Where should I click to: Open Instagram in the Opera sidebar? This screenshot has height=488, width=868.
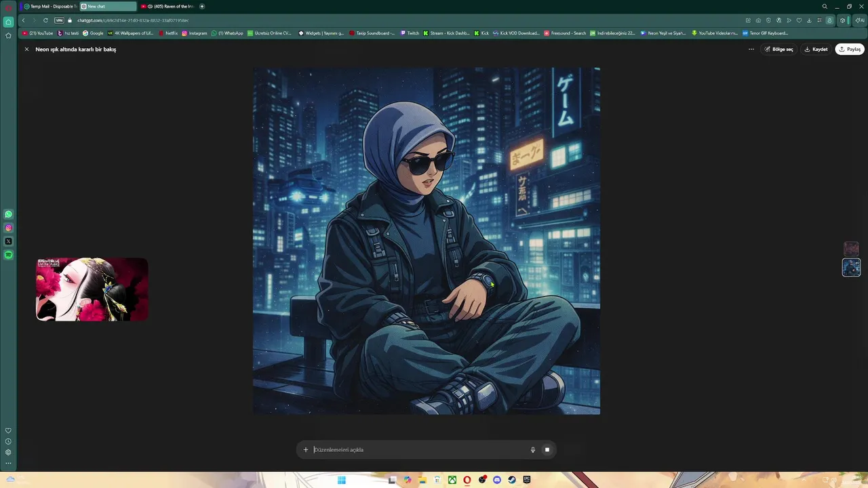(x=8, y=228)
